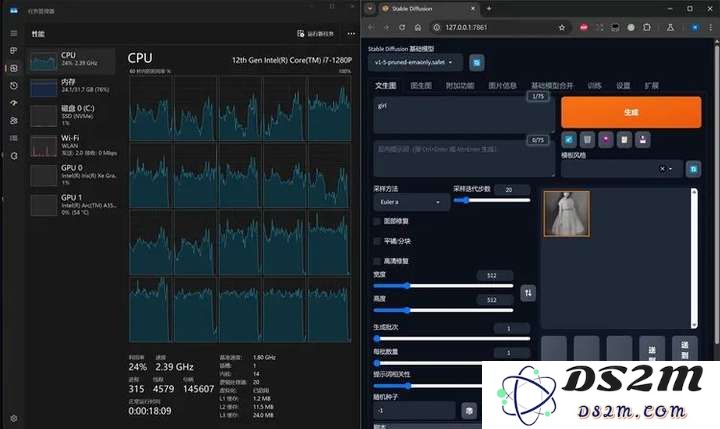Open browser tab search dropdown arrow
Image resolution: width=720 pixels, height=429 pixels.
pos(370,9)
